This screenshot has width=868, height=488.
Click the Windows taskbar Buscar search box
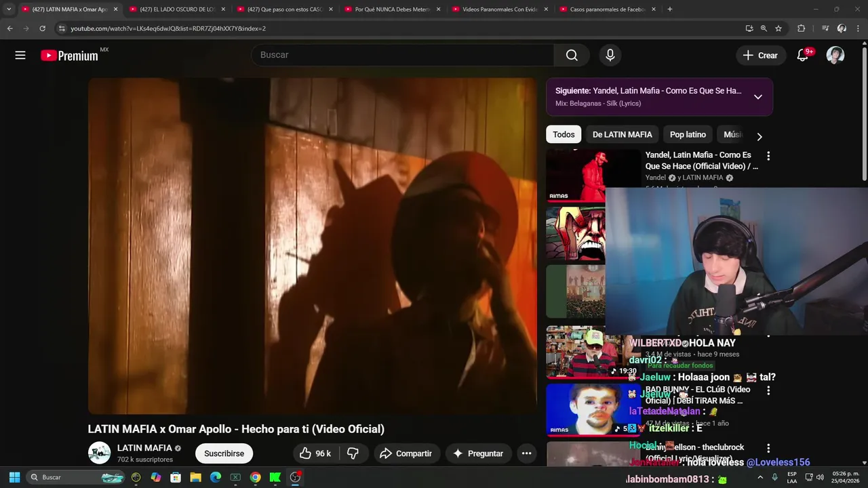pos(76,477)
